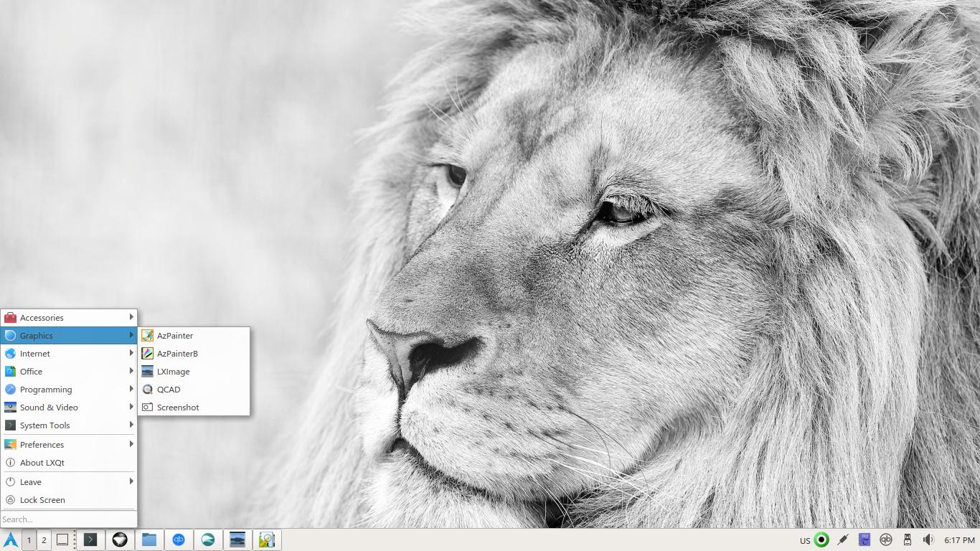The height and width of the screenshot is (551, 980).
Task: Click the qBittorrent tray icon
Action: 886,540
